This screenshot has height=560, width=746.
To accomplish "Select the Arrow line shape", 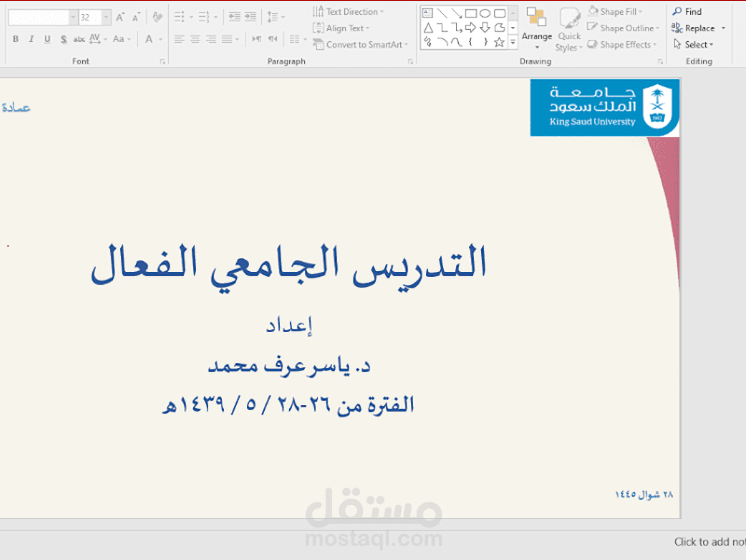I will [x=456, y=13].
